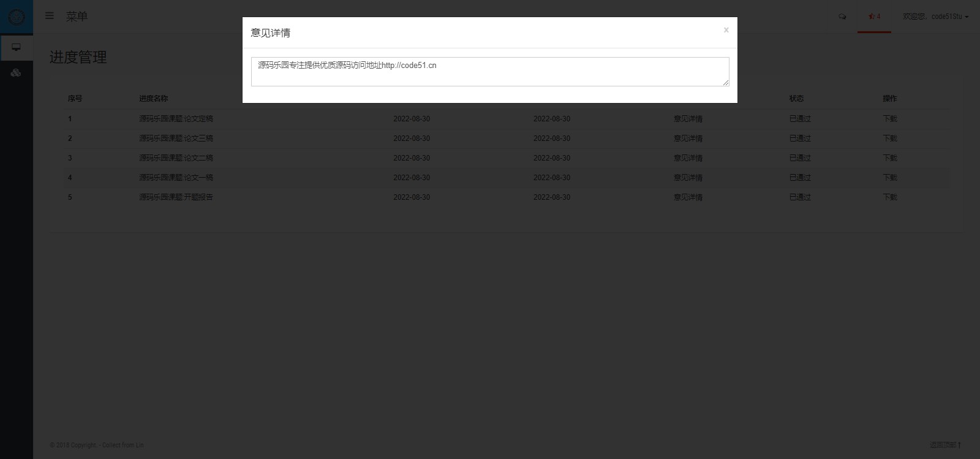Viewport: 980px width, 459px height.
Task: Click the 菜单 label in top bar
Action: 77,17
